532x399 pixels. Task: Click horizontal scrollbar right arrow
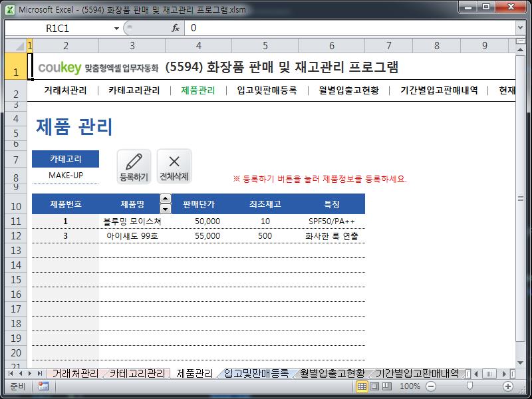coord(505,374)
